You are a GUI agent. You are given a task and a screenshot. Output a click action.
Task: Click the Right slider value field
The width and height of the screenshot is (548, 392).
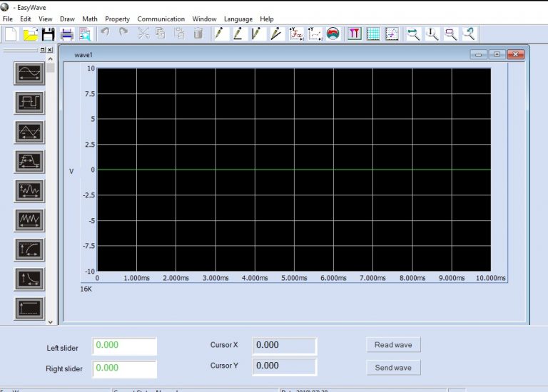pos(124,368)
